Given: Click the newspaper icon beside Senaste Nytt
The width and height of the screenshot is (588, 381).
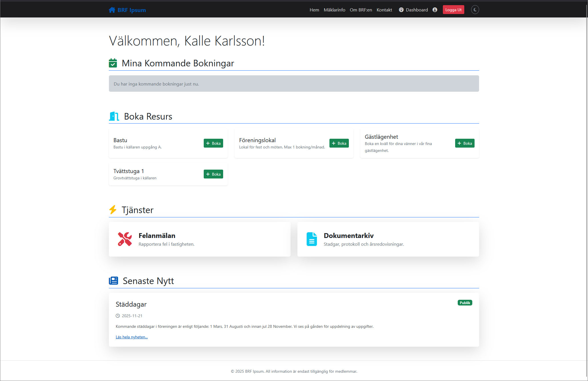Looking at the screenshot, I should coord(113,281).
